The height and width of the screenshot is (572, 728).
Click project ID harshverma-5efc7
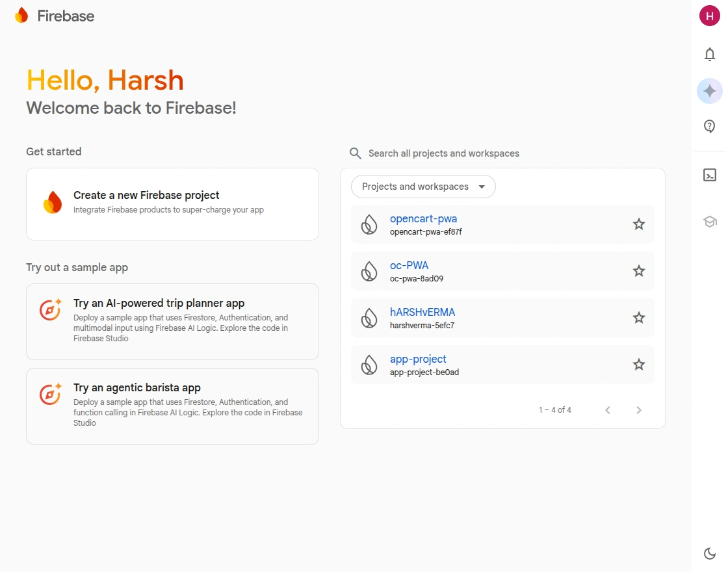pyautogui.click(x=422, y=326)
